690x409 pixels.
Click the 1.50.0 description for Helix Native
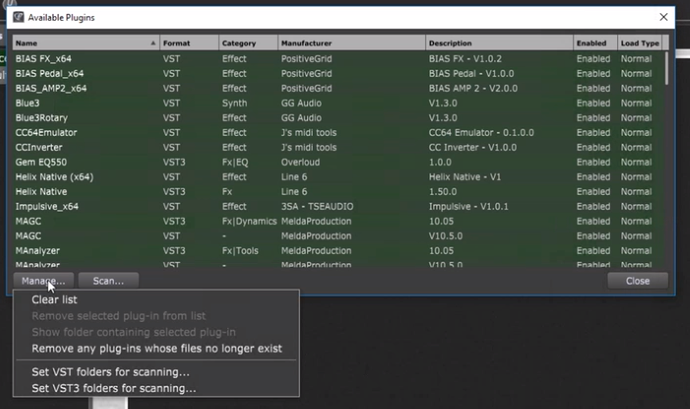(443, 192)
